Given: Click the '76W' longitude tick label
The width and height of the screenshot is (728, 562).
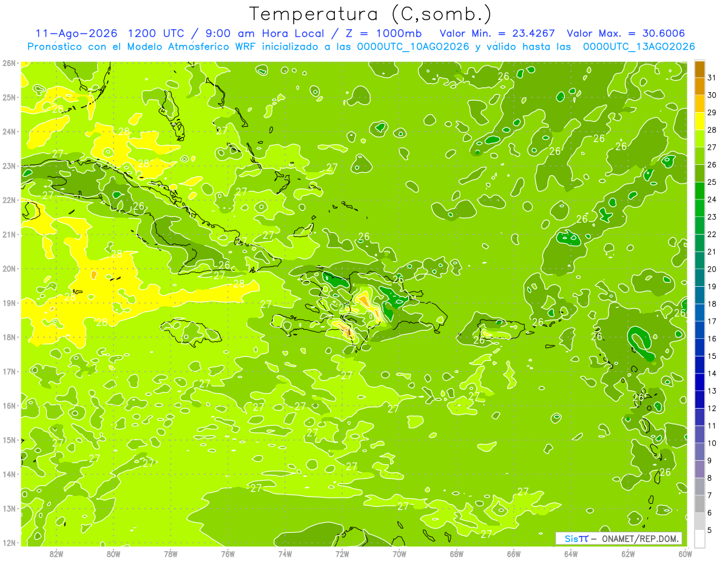Looking at the screenshot, I should click(228, 554).
